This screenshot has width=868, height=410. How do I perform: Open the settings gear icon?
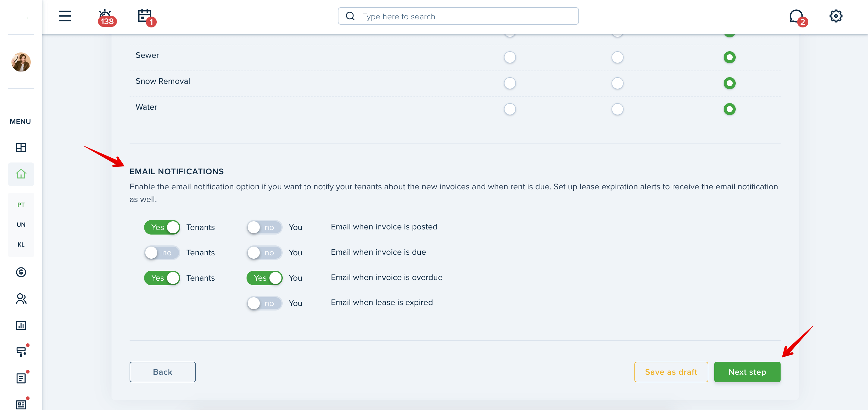point(836,16)
